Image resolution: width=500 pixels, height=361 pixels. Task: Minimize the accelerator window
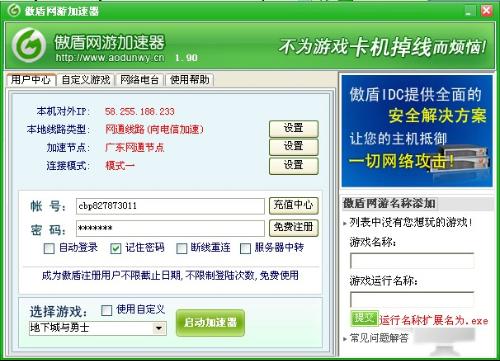click(470, 11)
